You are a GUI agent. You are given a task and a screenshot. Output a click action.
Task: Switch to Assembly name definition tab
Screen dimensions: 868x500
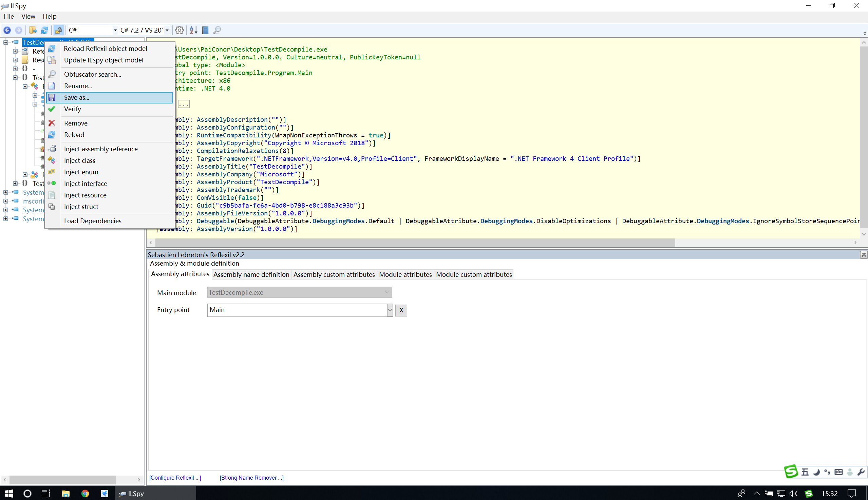click(251, 274)
